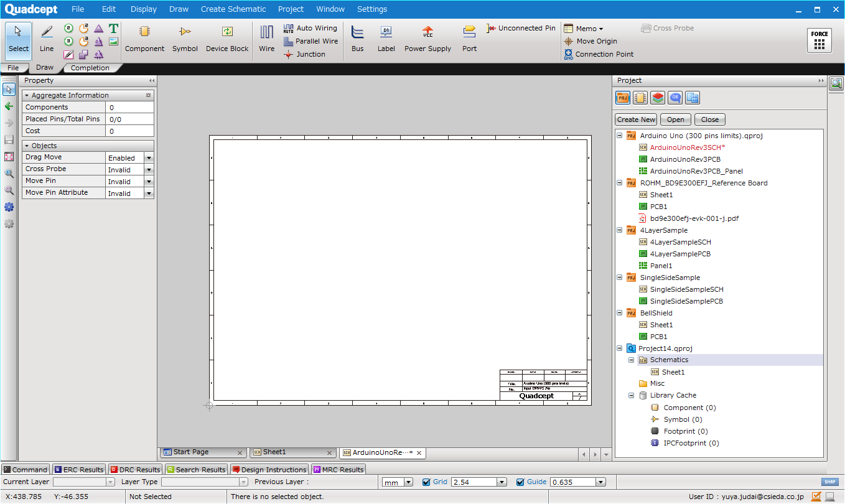Close the Sheet1 document tab
Screen dimensions: 845x504
[x=330, y=453]
